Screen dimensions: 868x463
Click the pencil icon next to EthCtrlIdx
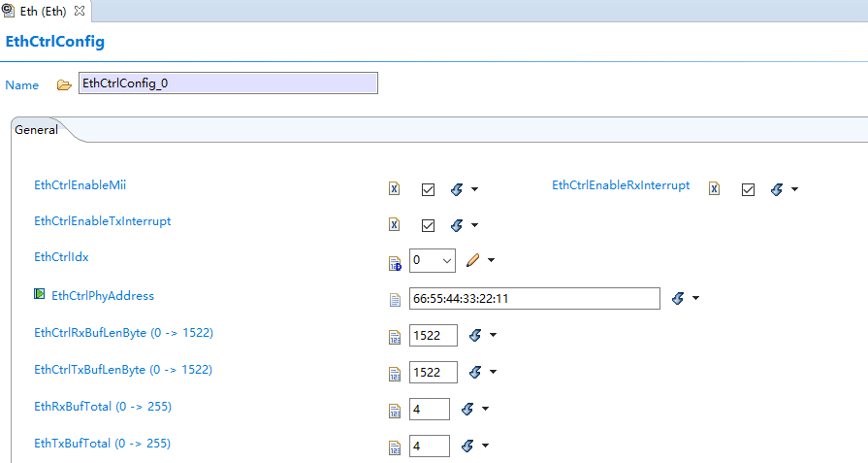pyautogui.click(x=473, y=260)
